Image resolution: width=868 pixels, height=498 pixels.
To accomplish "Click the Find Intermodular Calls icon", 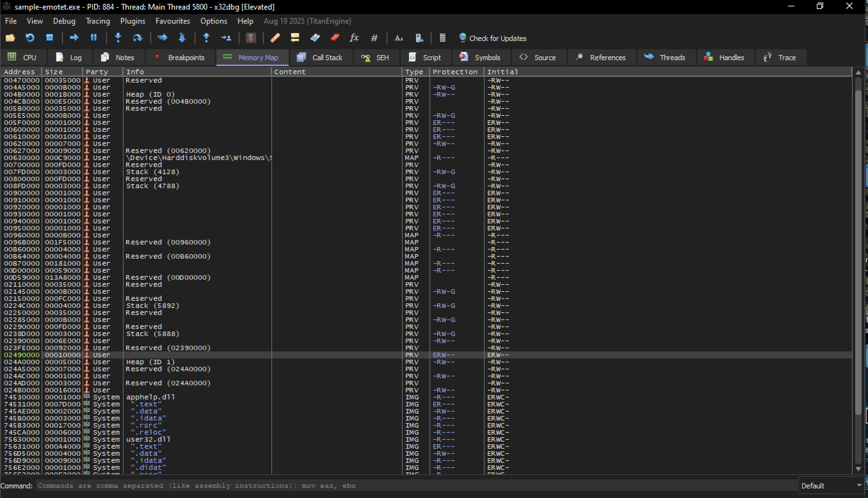I will (x=419, y=38).
